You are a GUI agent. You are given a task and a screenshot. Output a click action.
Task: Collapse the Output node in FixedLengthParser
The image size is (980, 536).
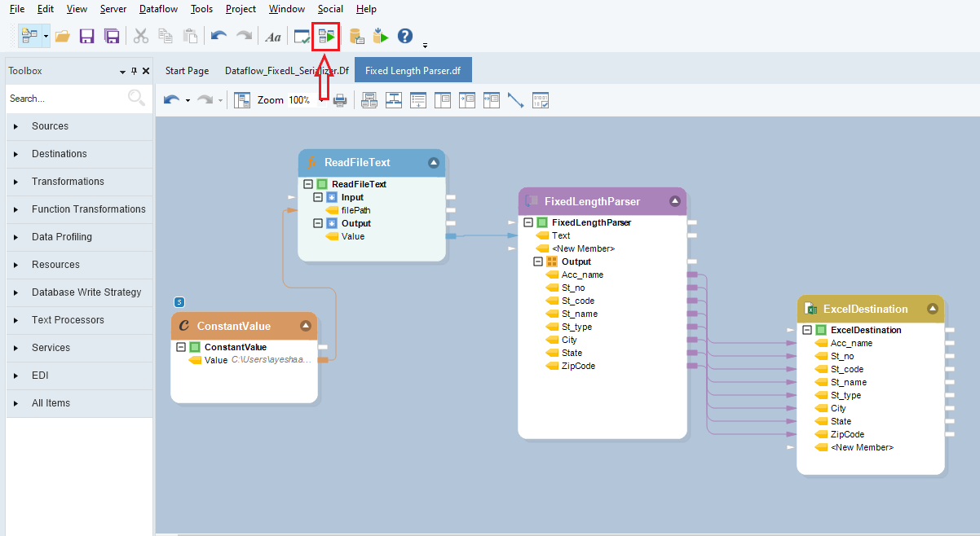(538, 261)
